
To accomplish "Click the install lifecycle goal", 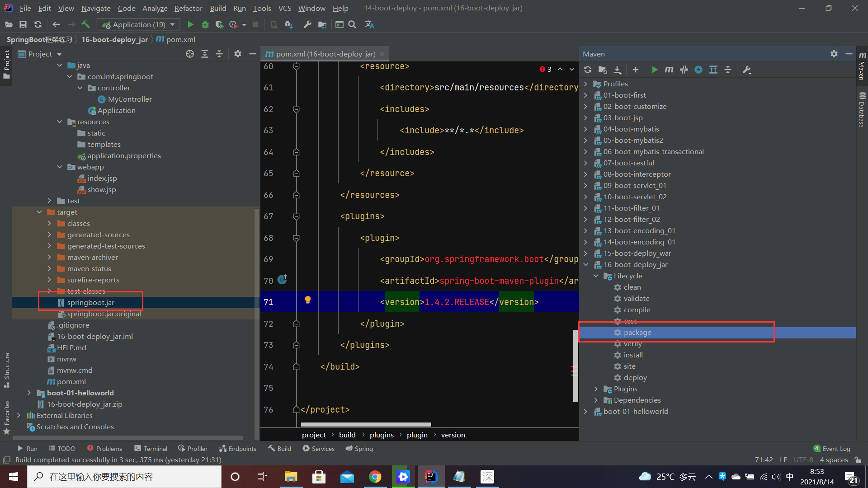I will (633, 355).
